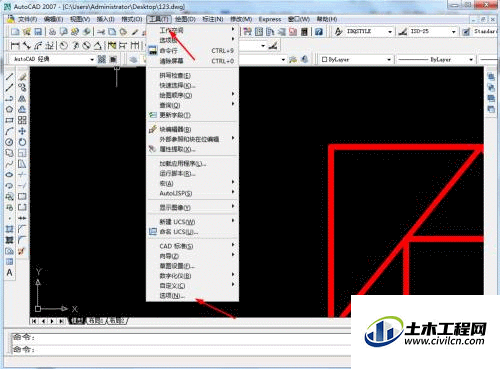Open the TXQSTYLE text style dropdown

coord(390,32)
